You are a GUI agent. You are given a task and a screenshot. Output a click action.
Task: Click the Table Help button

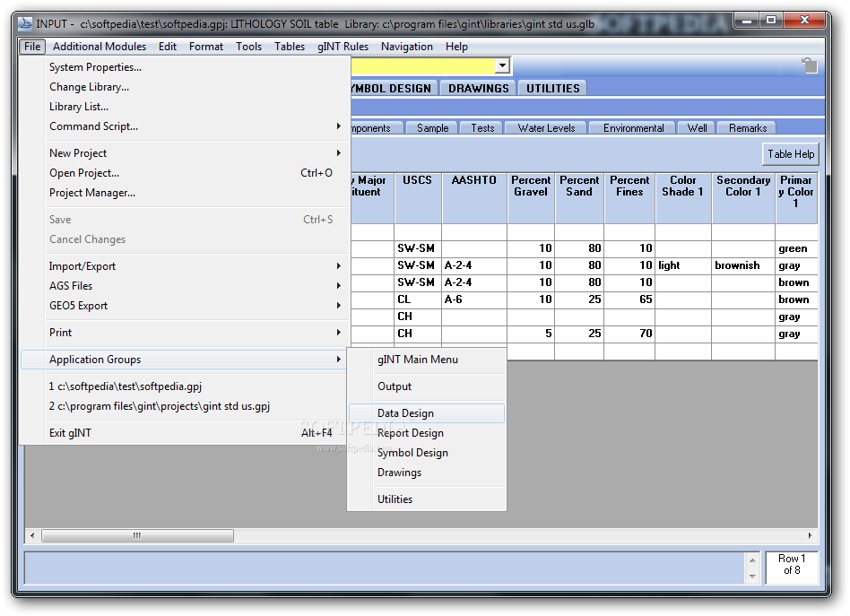(790, 154)
